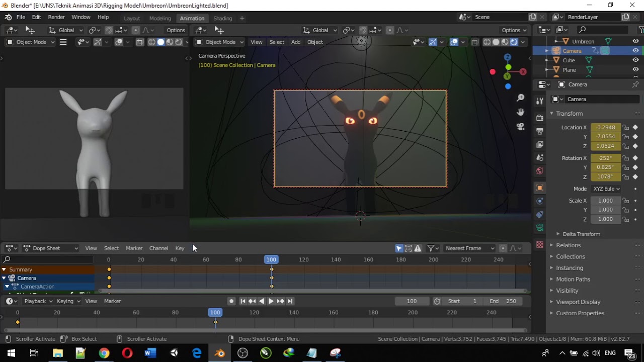Toggle proportional editing in the camera viewport header
The height and width of the screenshot is (362, 644).
coord(390,30)
